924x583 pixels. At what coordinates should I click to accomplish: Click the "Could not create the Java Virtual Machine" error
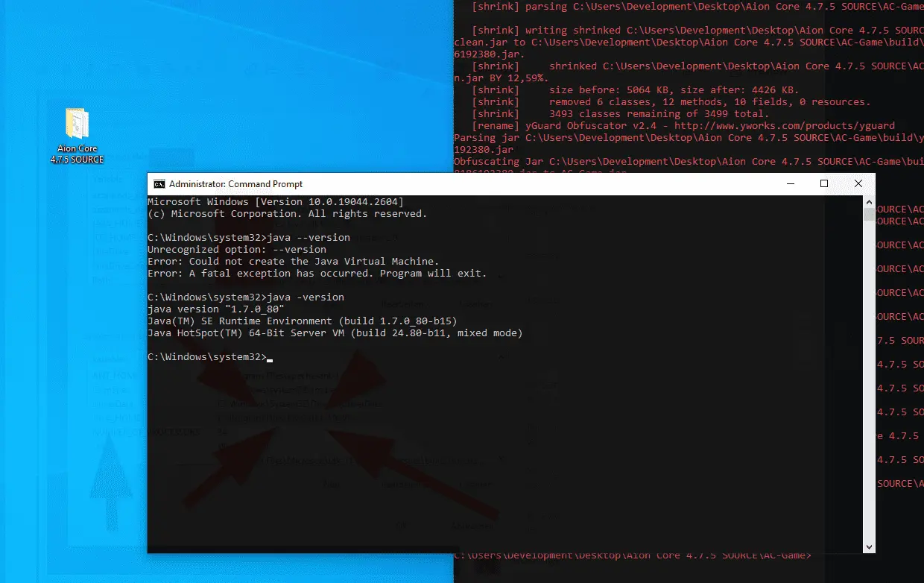point(294,262)
